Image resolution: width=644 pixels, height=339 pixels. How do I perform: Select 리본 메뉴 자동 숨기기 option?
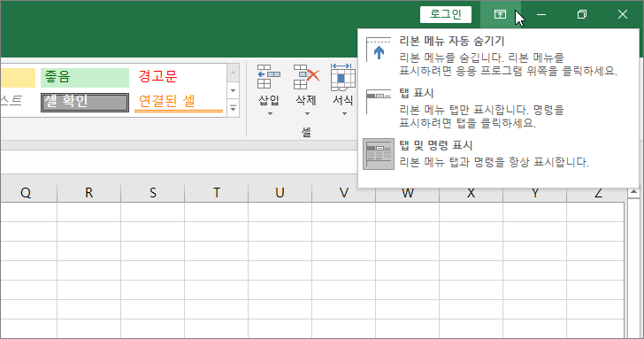(498, 56)
